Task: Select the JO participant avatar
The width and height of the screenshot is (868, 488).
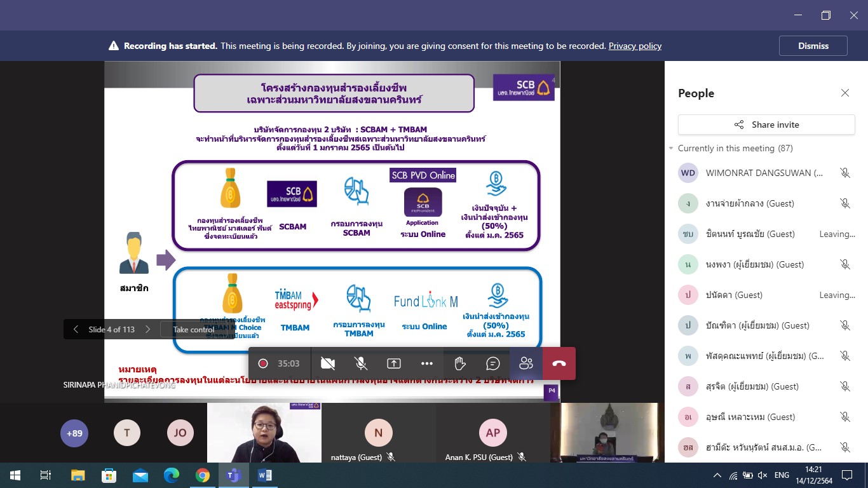Action: (x=180, y=433)
